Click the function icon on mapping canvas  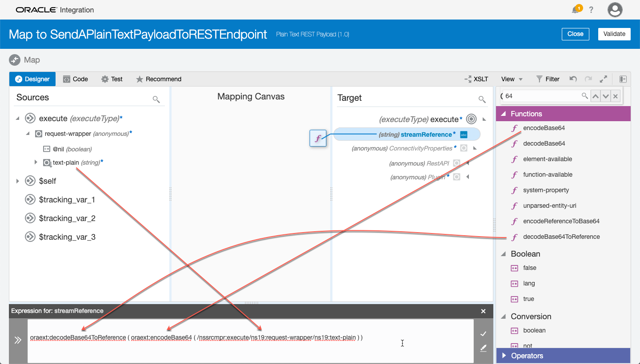pyautogui.click(x=318, y=138)
